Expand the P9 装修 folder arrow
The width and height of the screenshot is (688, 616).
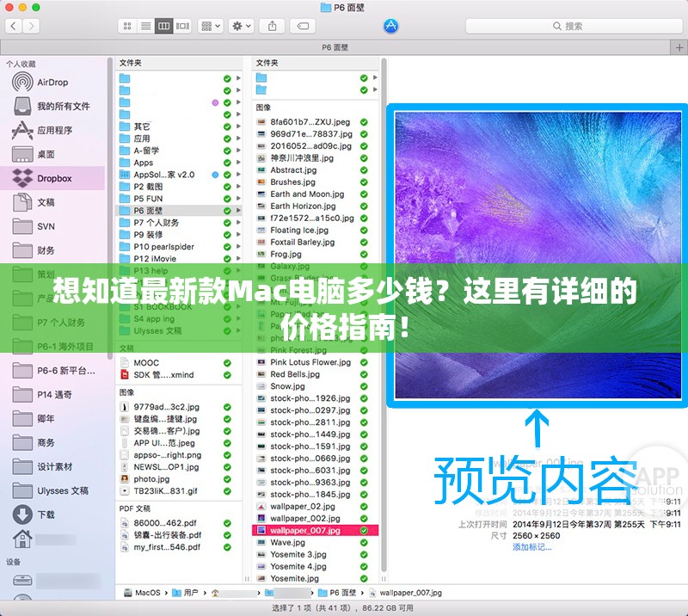(x=238, y=235)
